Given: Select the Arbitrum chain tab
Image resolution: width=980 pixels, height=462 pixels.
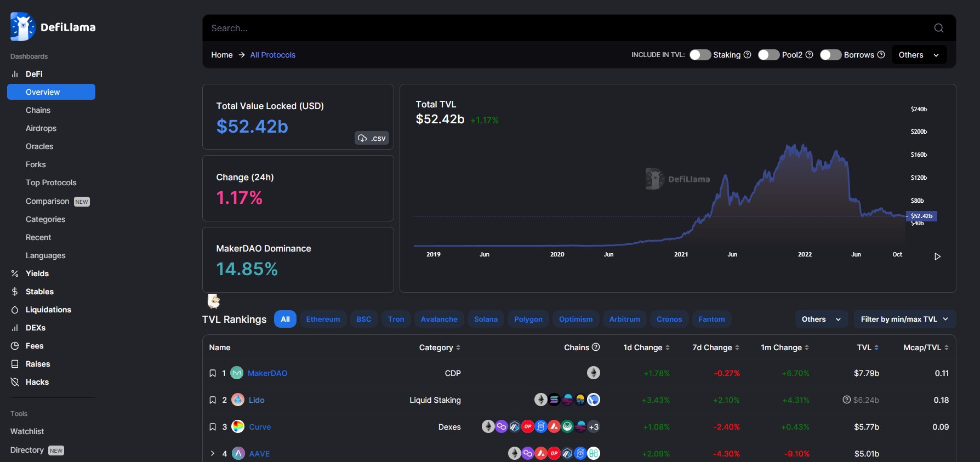Looking at the screenshot, I should 625,319.
